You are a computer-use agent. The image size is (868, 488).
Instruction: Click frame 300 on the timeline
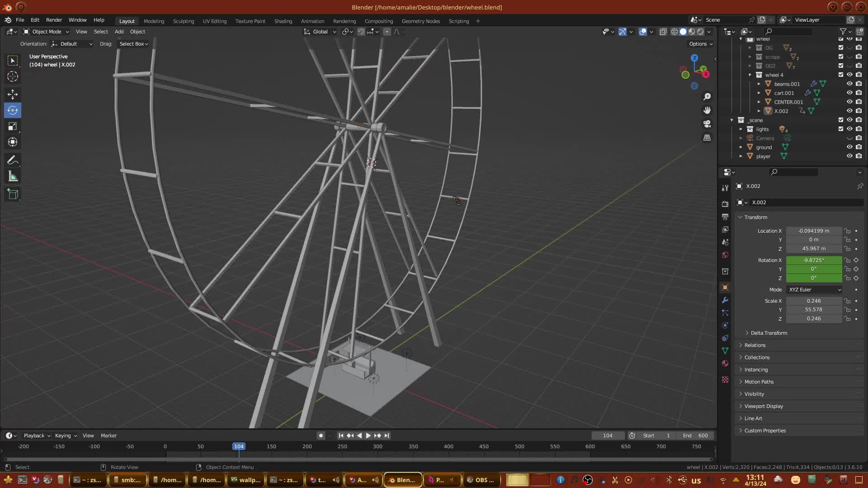377,446
